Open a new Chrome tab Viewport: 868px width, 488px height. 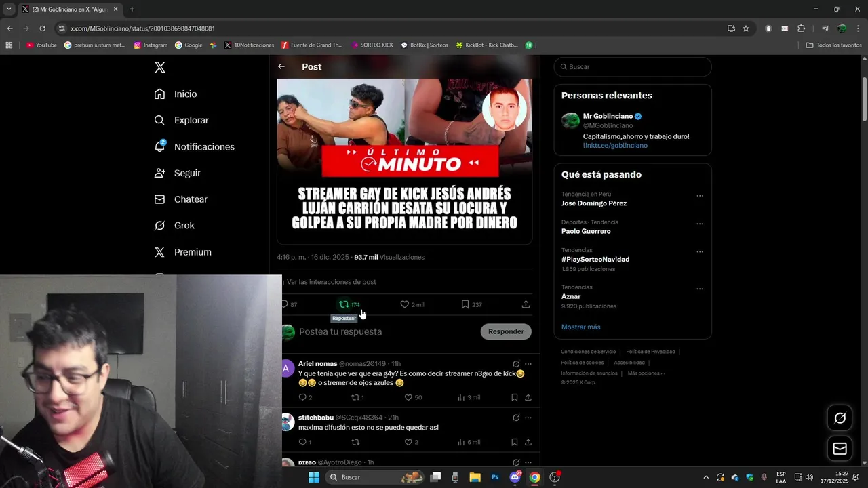click(x=132, y=9)
